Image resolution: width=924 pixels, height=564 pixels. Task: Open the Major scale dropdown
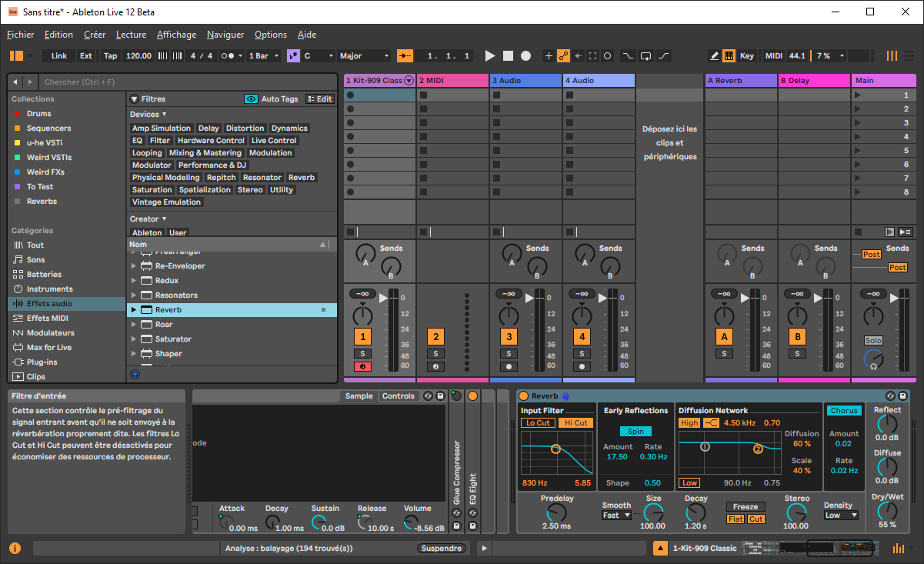coord(365,56)
